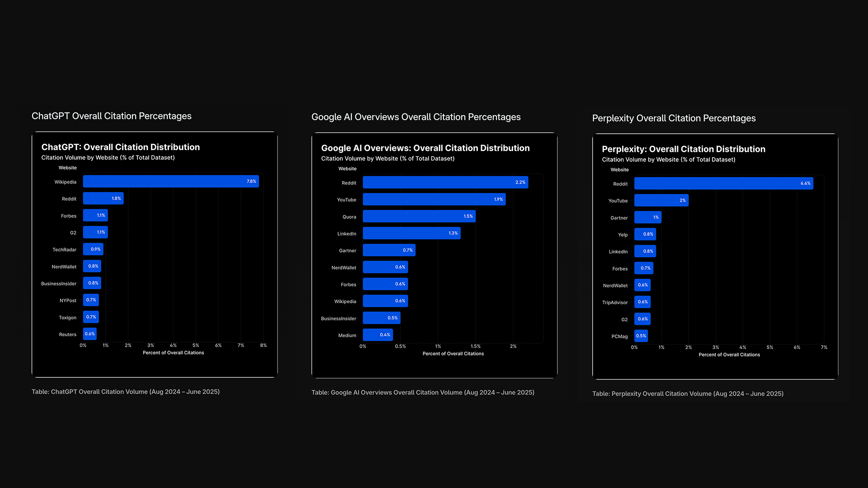Click "Percent of Overall Citations" under Google chart
Image resolution: width=868 pixels, height=488 pixels.
click(x=453, y=354)
